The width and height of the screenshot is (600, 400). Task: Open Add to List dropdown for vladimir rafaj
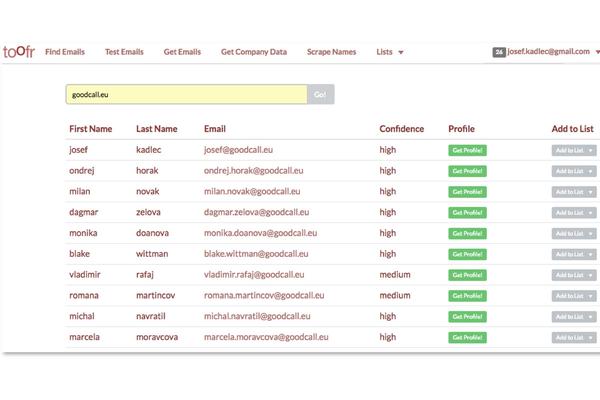574,275
